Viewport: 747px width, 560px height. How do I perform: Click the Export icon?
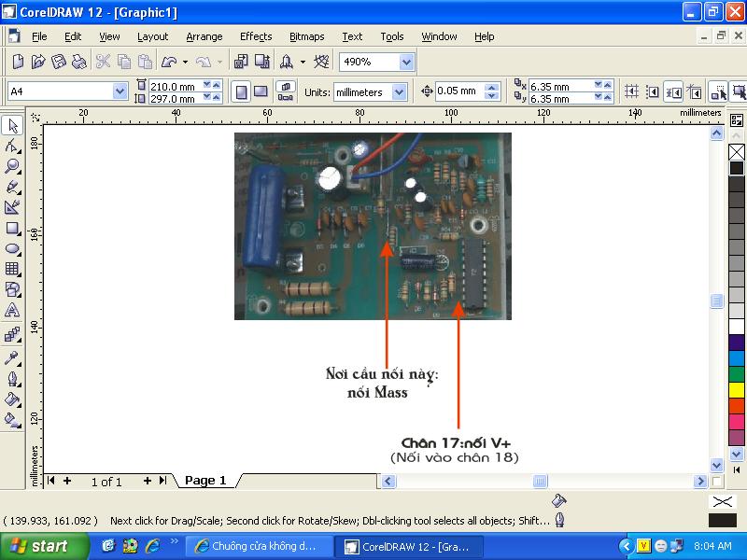[x=261, y=62]
